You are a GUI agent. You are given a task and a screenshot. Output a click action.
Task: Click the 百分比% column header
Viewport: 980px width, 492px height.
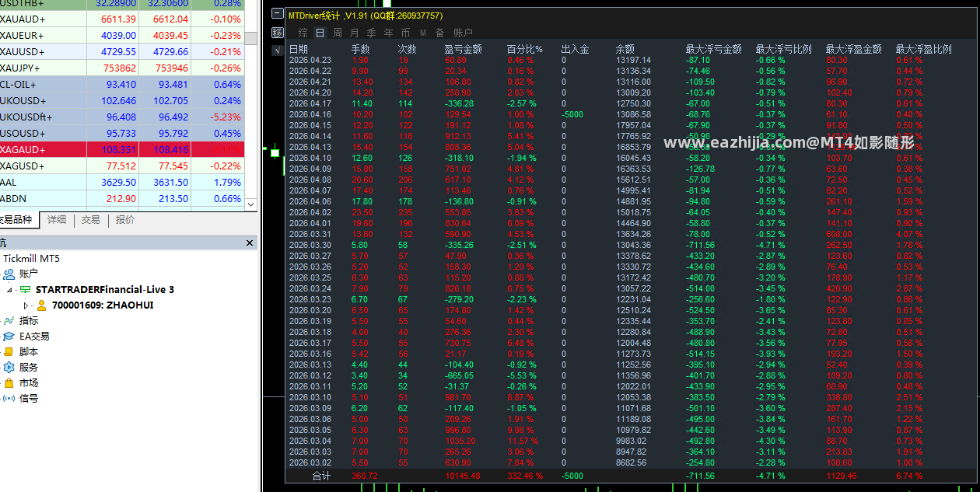click(524, 49)
